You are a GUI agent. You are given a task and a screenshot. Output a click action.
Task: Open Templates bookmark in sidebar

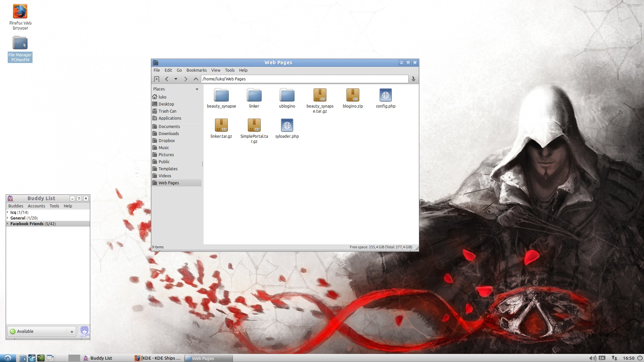tap(176, 169)
